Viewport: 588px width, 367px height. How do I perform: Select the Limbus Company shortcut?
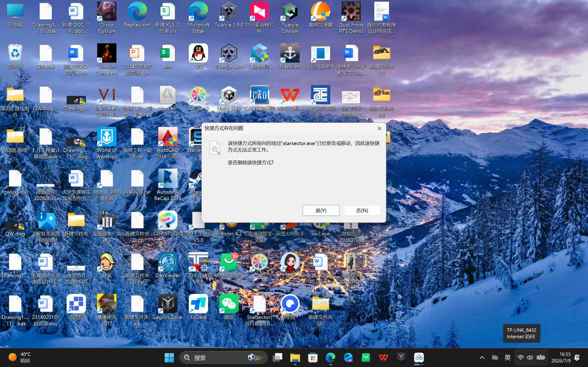[x=107, y=60]
